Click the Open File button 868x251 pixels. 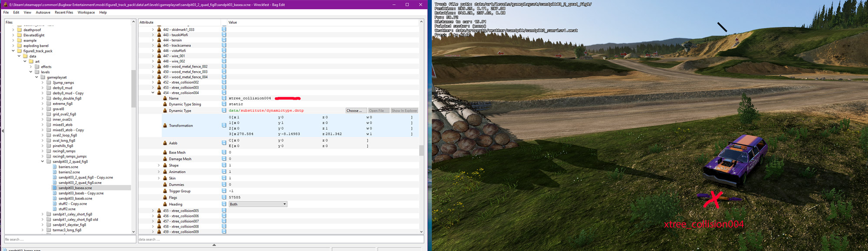(x=378, y=111)
